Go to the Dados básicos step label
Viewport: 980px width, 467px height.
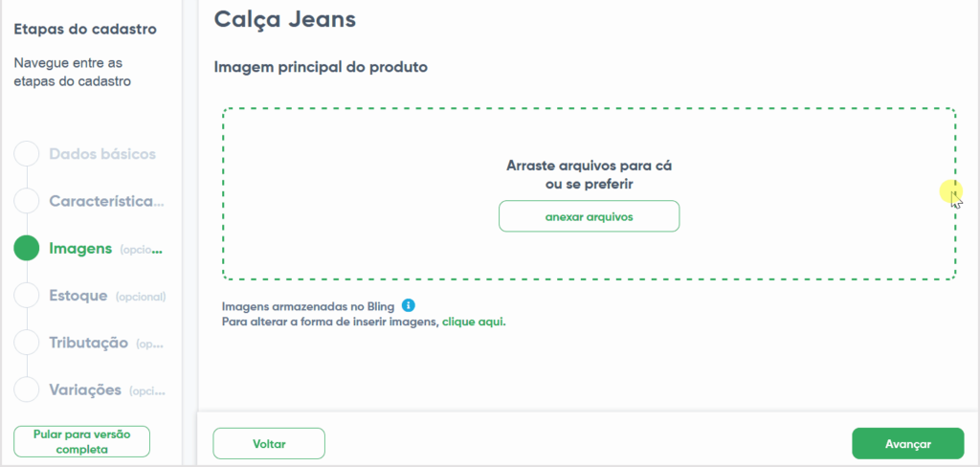tap(102, 154)
